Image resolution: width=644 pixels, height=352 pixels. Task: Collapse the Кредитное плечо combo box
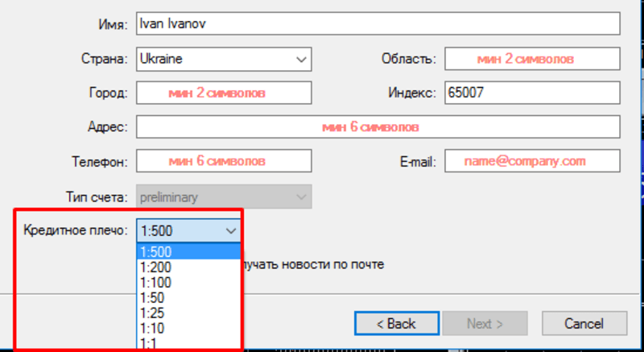[188, 231]
